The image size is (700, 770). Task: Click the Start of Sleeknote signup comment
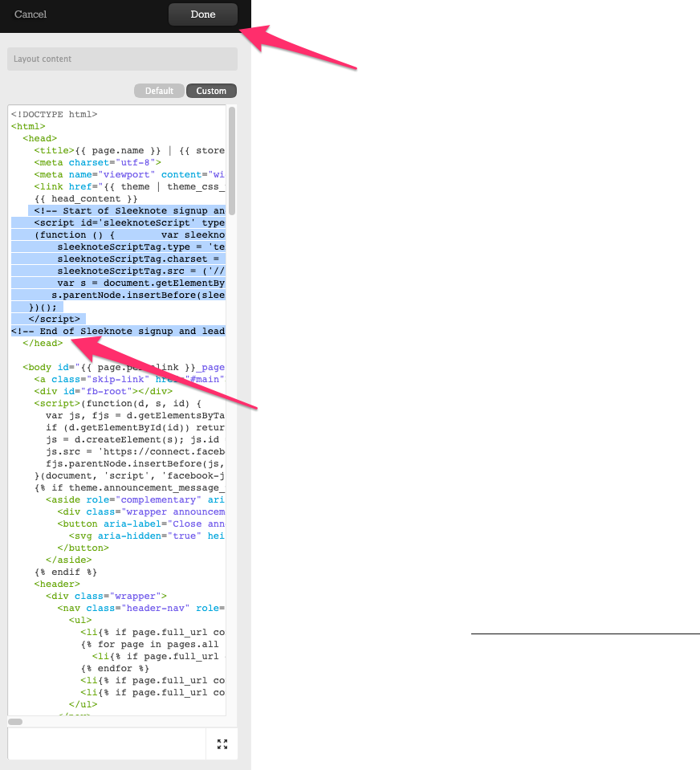129,210
